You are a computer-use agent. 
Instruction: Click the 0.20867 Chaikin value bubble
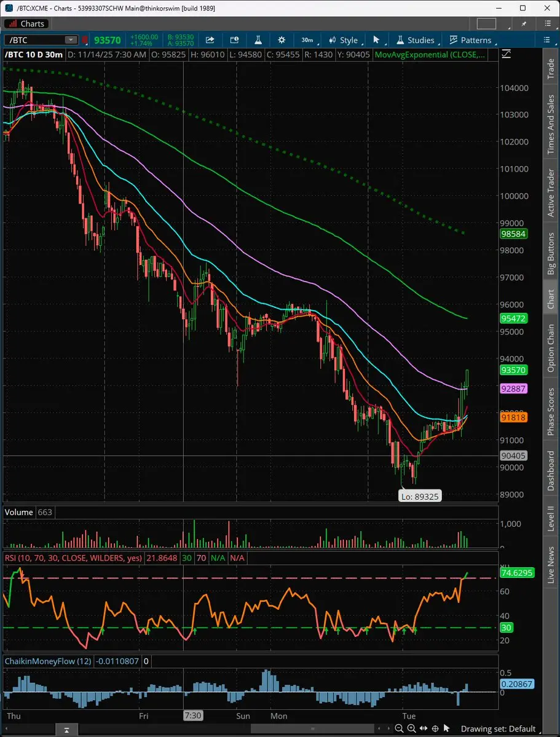coord(517,684)
